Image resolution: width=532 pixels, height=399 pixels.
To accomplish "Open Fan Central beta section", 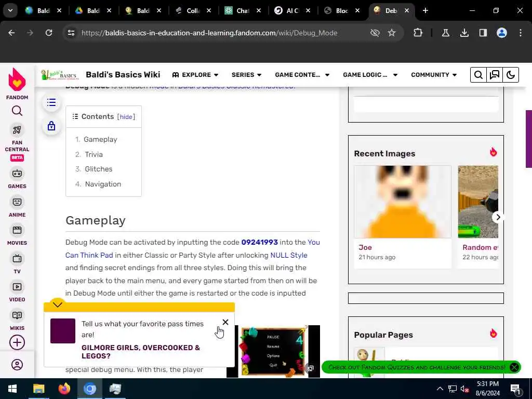I will click(17, 143).
